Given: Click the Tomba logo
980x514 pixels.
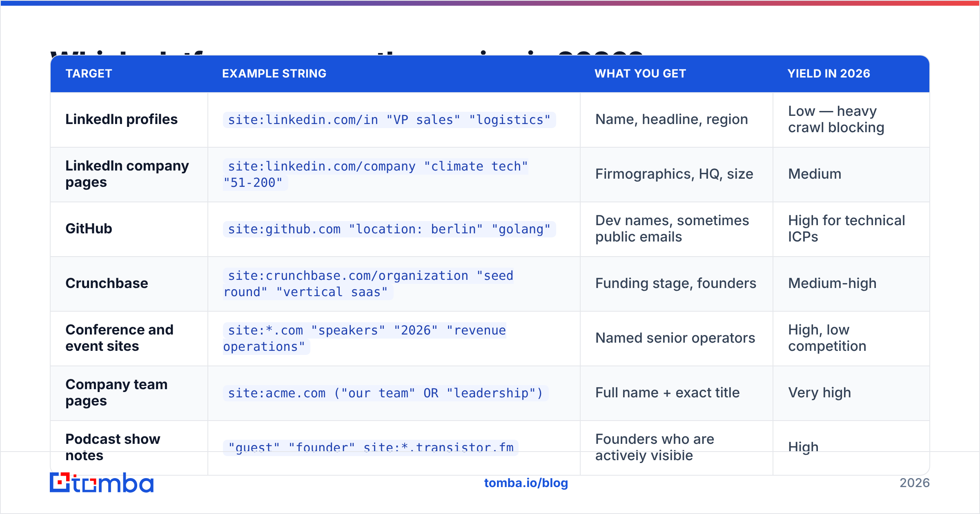Looking at the screenshot, I should [102, 483].
